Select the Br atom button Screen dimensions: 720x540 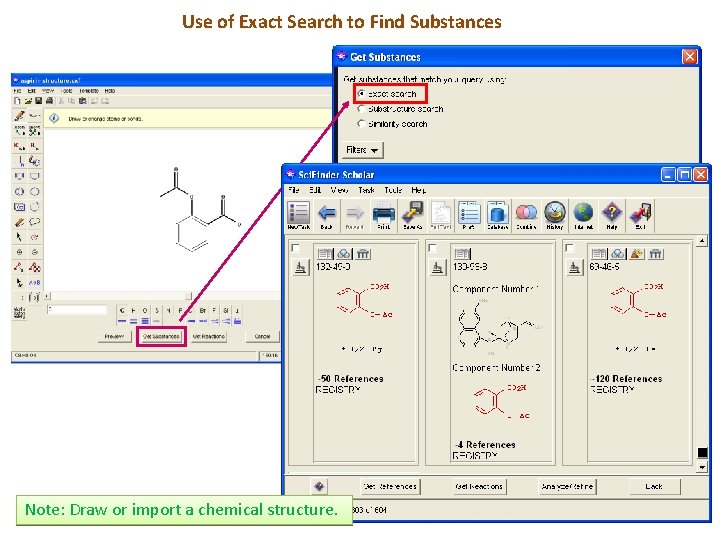click(x=202, y=310)
